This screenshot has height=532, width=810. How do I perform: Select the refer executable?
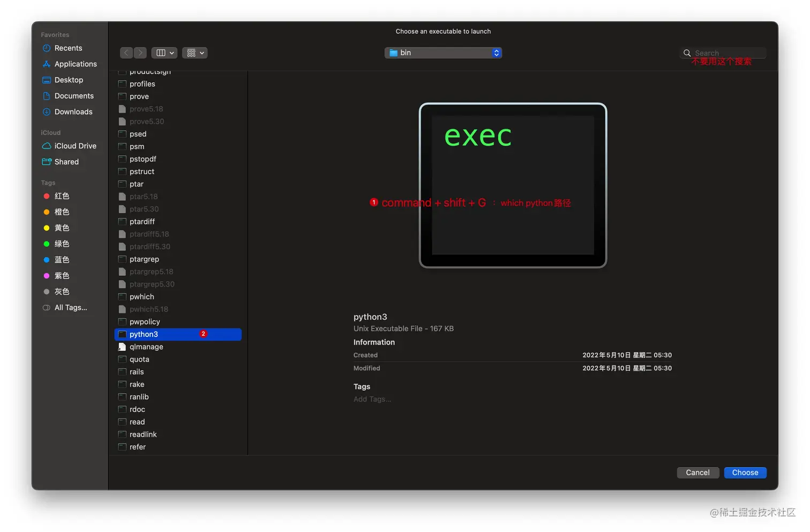point(178,447)
